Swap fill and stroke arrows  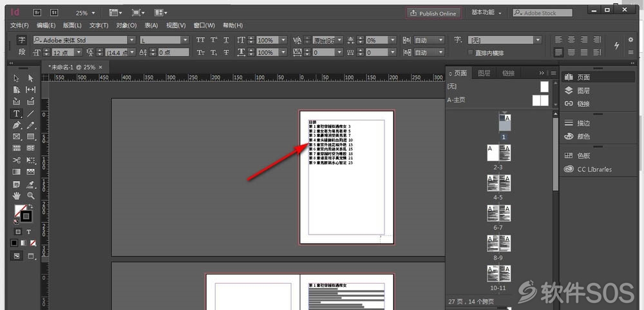tap(30, 206)
